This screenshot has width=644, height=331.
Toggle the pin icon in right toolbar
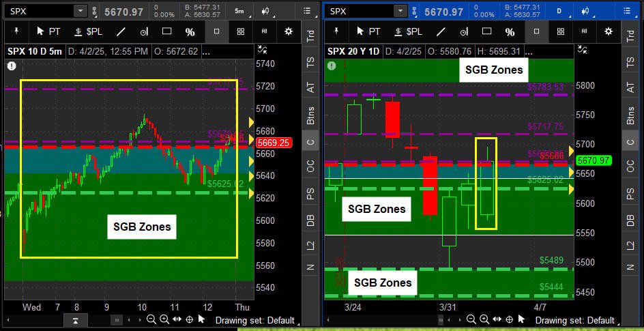336,31
